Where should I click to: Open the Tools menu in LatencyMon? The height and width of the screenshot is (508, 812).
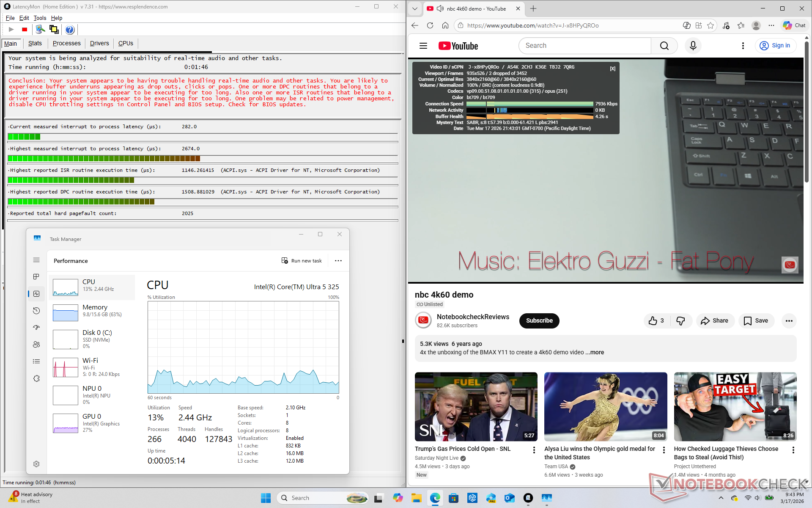[40, 18]
